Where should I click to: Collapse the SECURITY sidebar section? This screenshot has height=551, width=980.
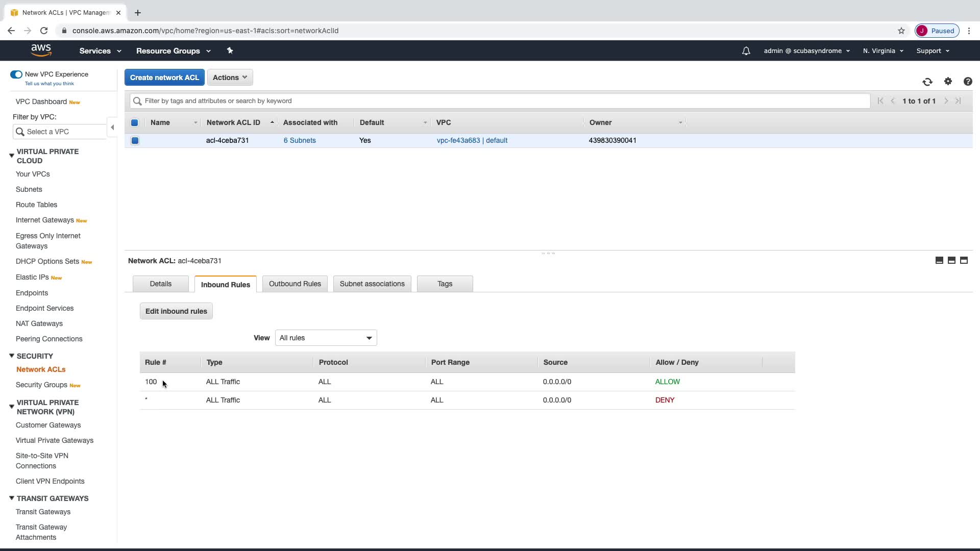(12, 356)
